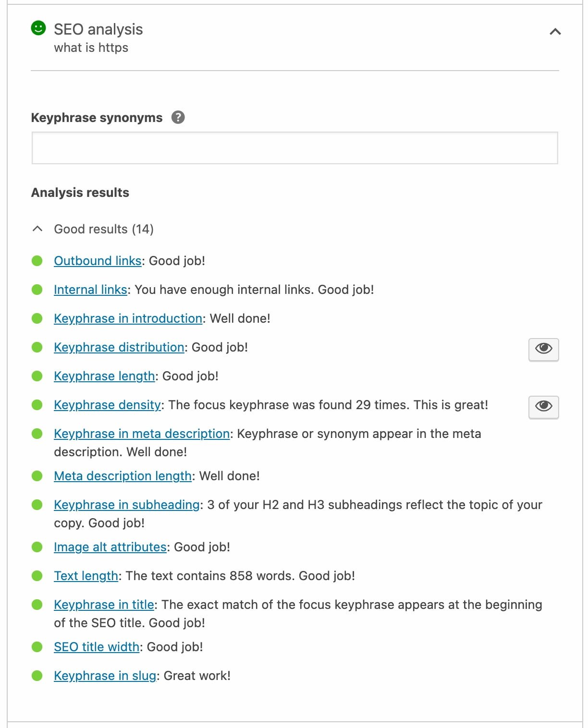Click the green bullet beside Keyphrase density
This screenshot has width=588, height=728.
(38, 405)
